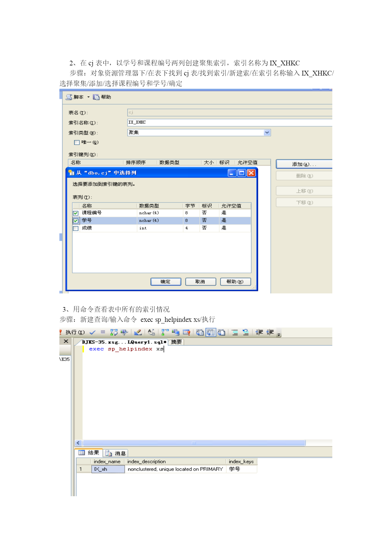Click the index_description column header
This screenshot has height=554, width=392.
tap(175, 461)
